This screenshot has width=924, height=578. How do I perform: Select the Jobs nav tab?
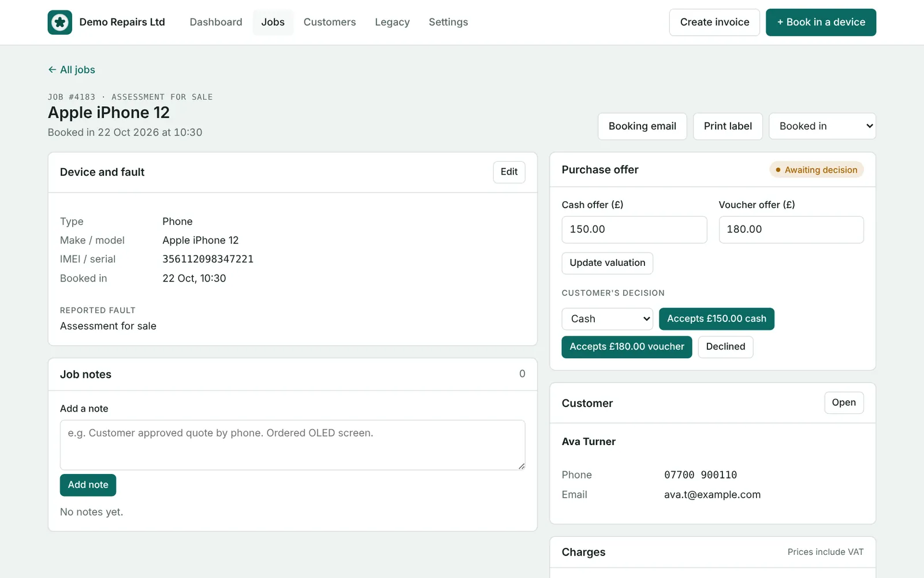(273, 22)
